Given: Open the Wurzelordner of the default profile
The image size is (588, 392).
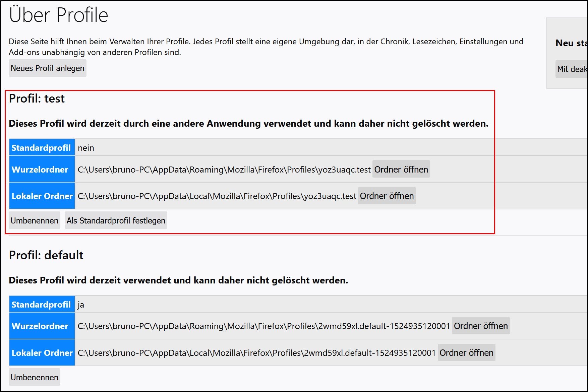Looking at the screenshot, I should point(480,326).
